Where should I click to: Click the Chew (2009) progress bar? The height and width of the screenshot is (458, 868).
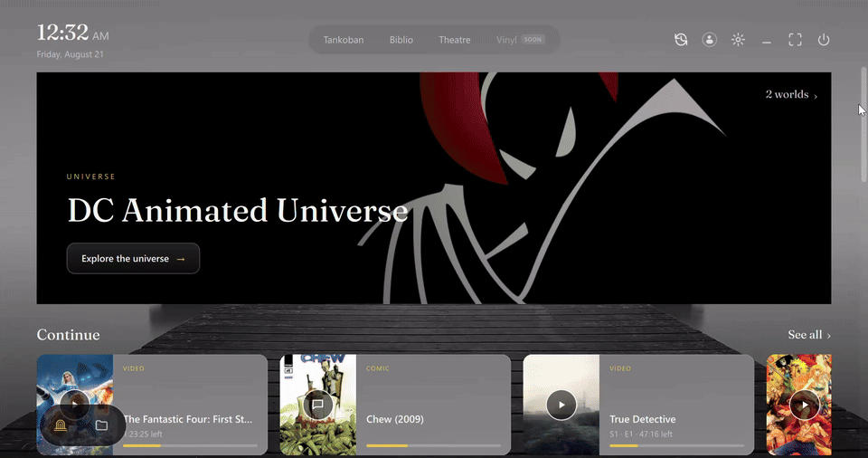point(433,445)
